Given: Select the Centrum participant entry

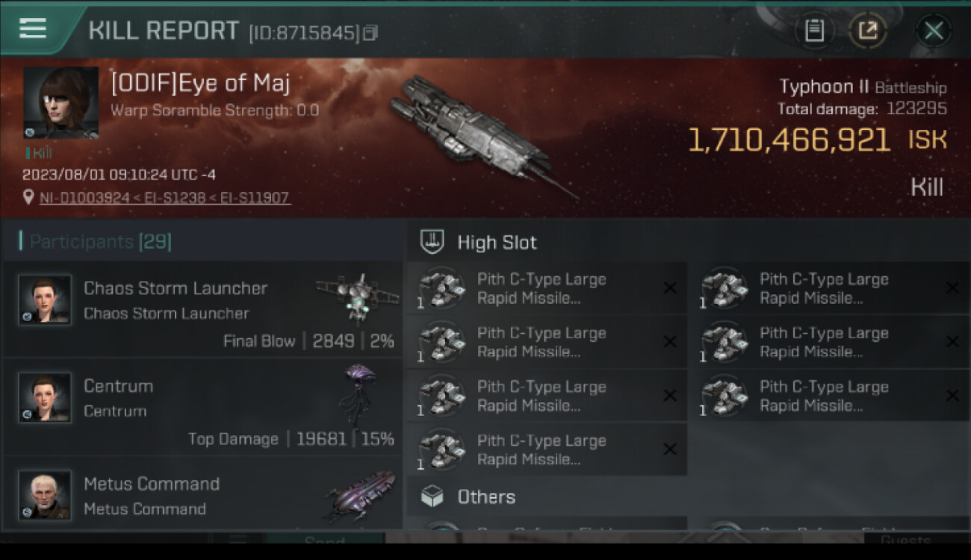Looking at the screenshot, I should pos(202,407).
